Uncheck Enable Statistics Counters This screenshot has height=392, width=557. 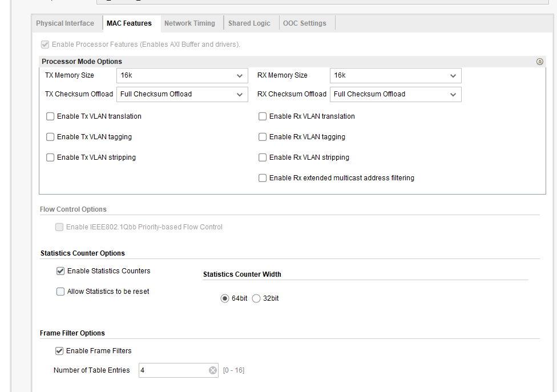(60, 271)
